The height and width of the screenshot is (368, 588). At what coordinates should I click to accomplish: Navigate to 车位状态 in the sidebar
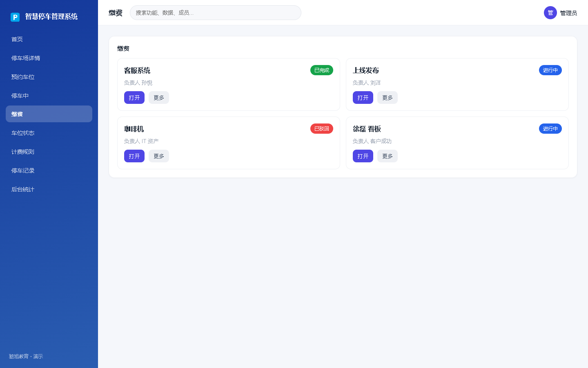pos(49,133)
